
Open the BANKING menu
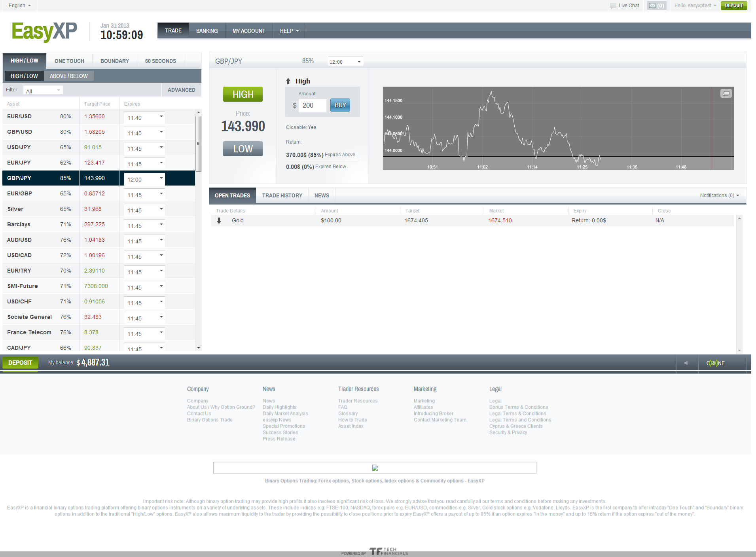coord(207,31)
